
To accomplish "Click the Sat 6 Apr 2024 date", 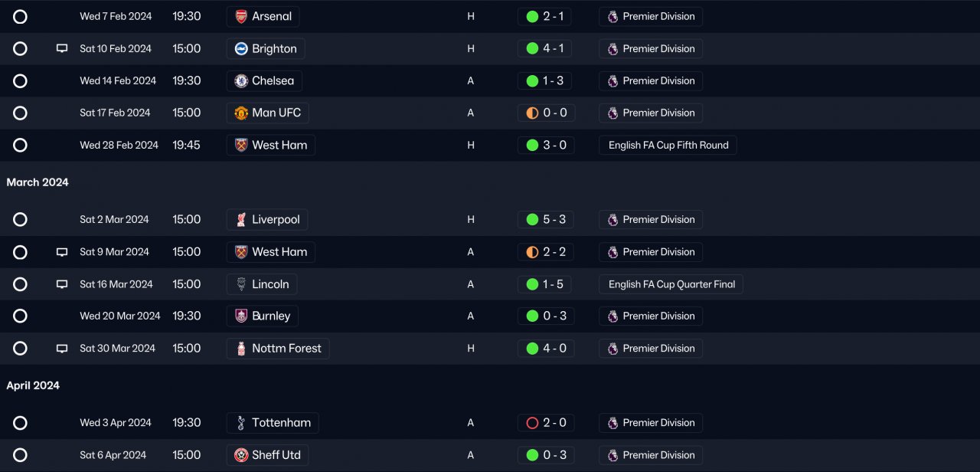I will coord(113,455).
